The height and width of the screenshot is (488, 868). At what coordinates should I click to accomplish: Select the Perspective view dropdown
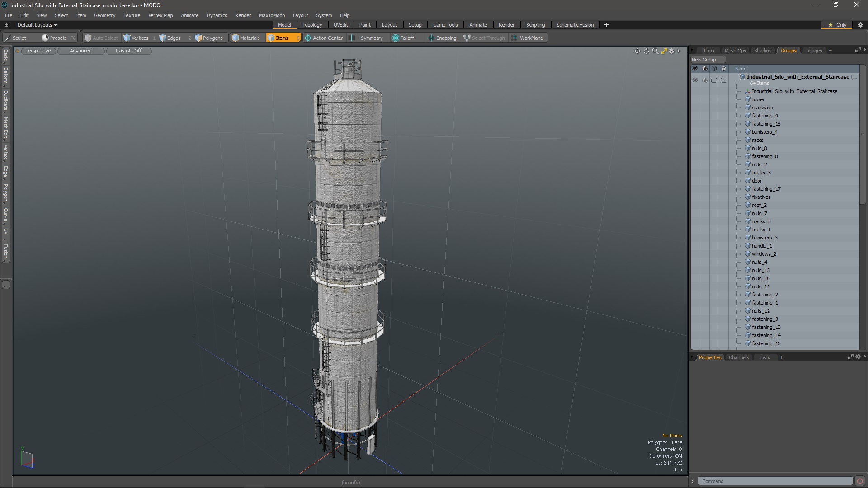coord(37,50)
